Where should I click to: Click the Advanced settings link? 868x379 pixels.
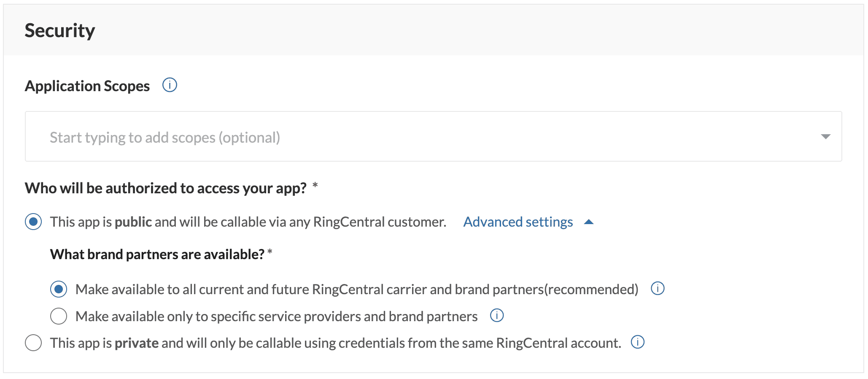click(x=518, y=222)
